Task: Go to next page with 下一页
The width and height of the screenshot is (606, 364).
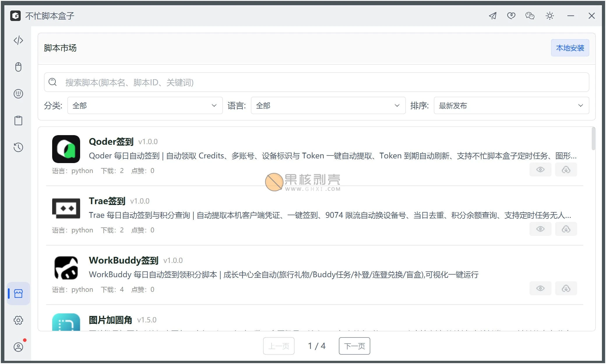Action: coord(354,346)
